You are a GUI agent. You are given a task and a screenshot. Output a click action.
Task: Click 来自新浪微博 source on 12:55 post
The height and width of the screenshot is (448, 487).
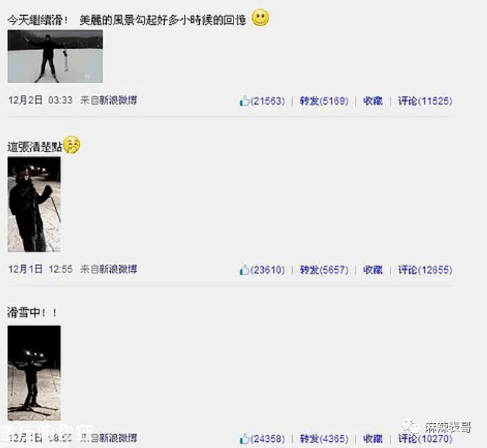click(x=108, y=269)
